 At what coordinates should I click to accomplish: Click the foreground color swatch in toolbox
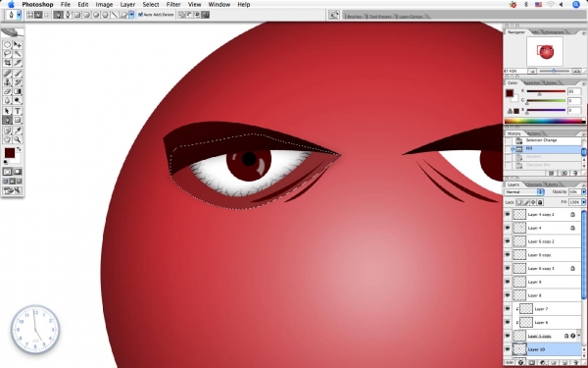(10, 153)
